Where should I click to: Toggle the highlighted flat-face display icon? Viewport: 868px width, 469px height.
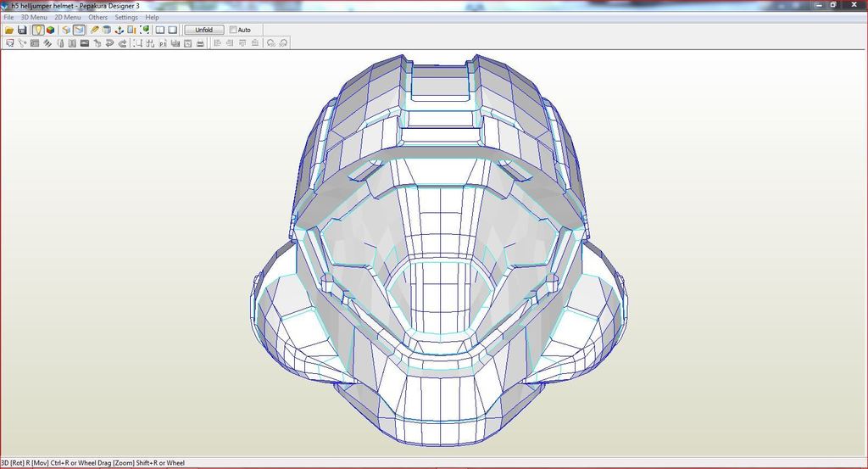click(79, 30)
